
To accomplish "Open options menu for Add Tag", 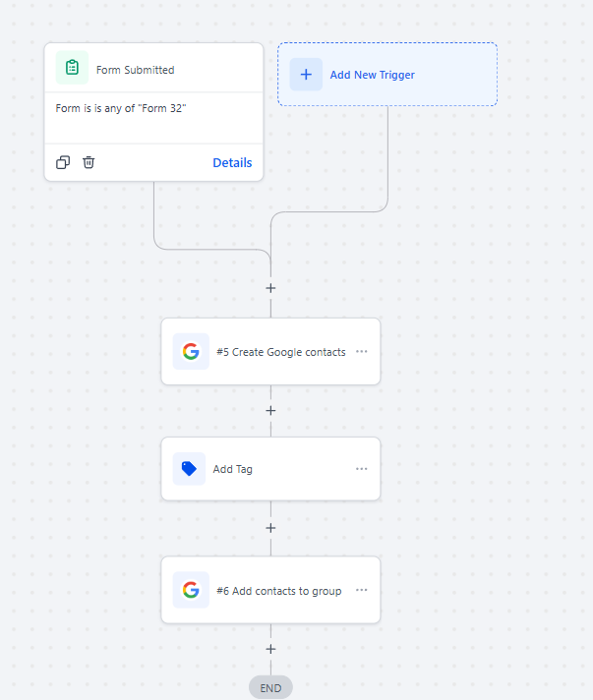I will pyautogui.click(x=362, y=469).
